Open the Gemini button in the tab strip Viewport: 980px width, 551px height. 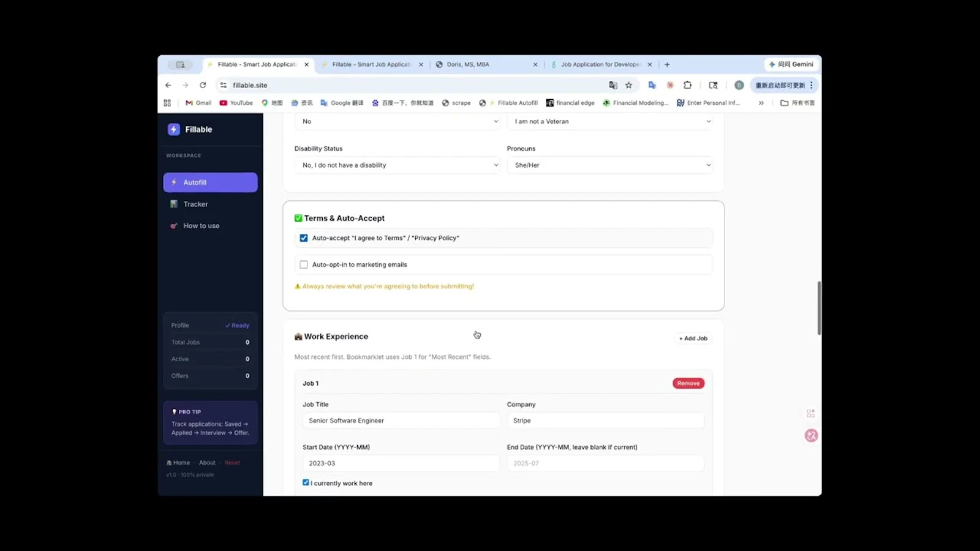791,64
